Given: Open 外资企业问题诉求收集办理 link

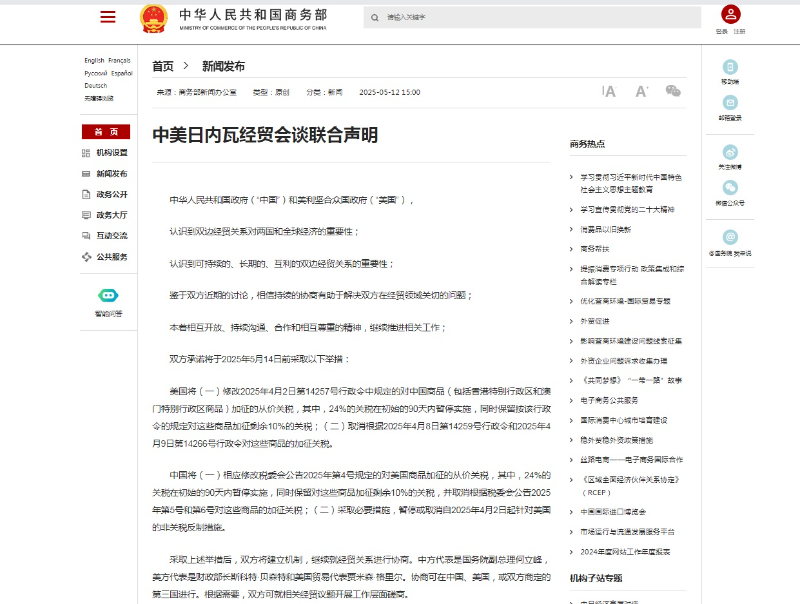Looking at the screenshot, I should coord(624,361).
